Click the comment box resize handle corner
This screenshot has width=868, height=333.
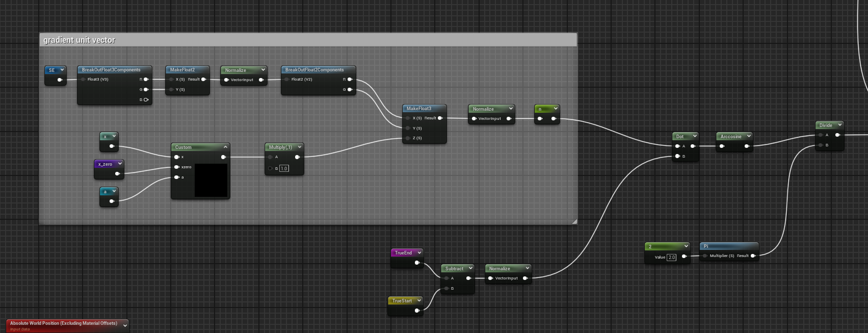click(574, 221)
